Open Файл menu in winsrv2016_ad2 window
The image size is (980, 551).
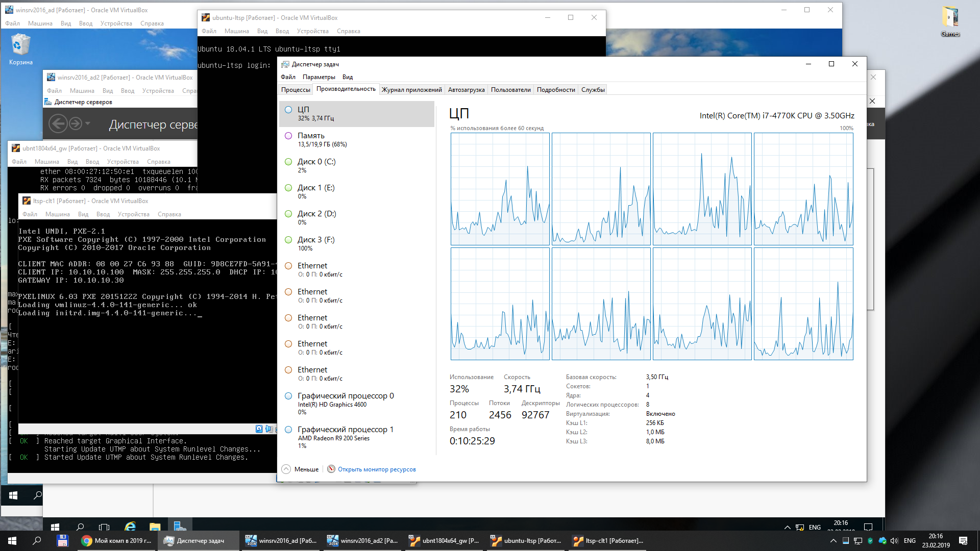click(55, 91)
